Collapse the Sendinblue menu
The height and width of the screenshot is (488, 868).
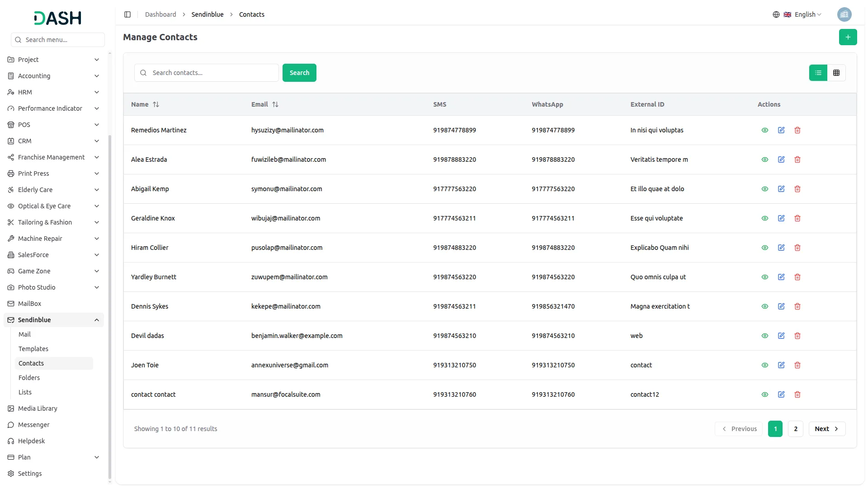click(53, 320)
